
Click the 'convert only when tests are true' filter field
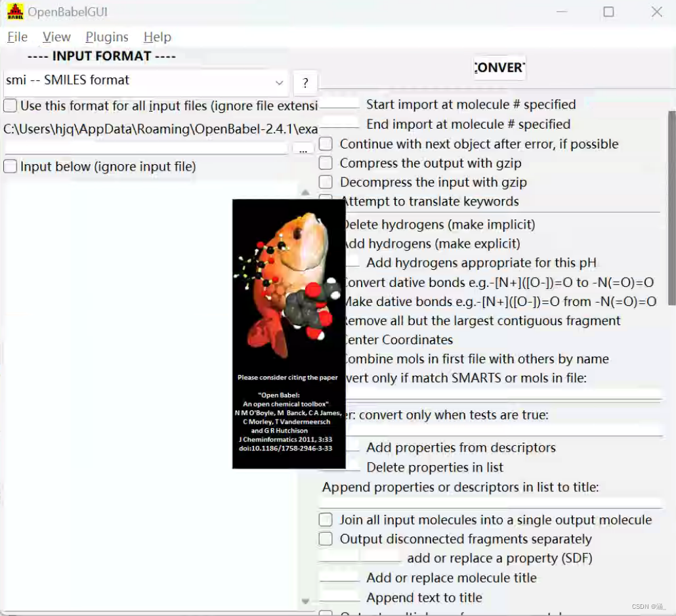tap(504, 431)
